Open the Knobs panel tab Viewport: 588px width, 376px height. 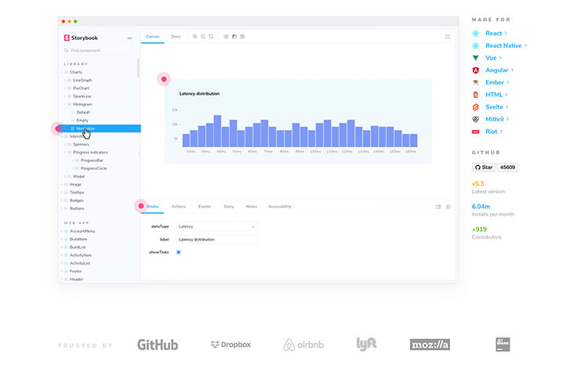click(x=153, y=206)
